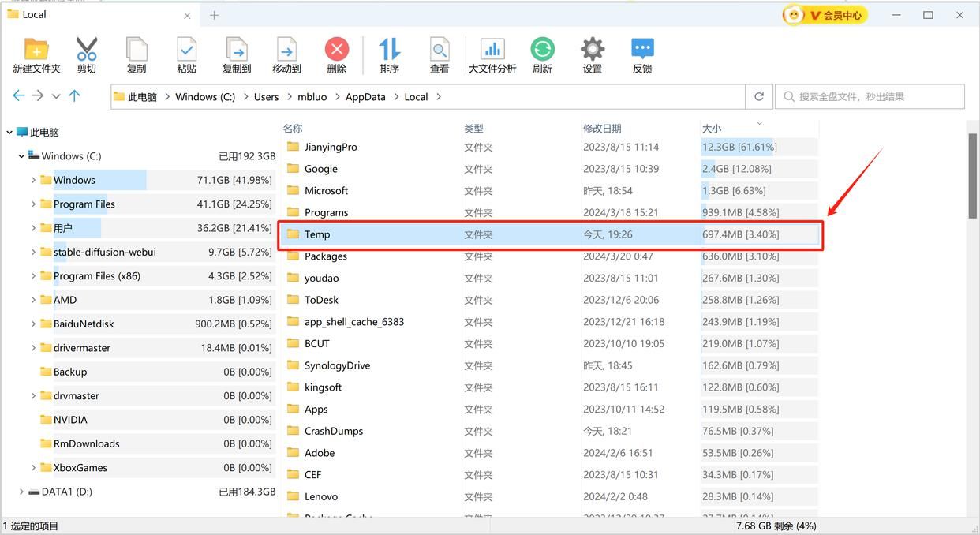Click the 粘贴 paste icon
The height and width of the screenshot is (535, 980).
[187, 50]
